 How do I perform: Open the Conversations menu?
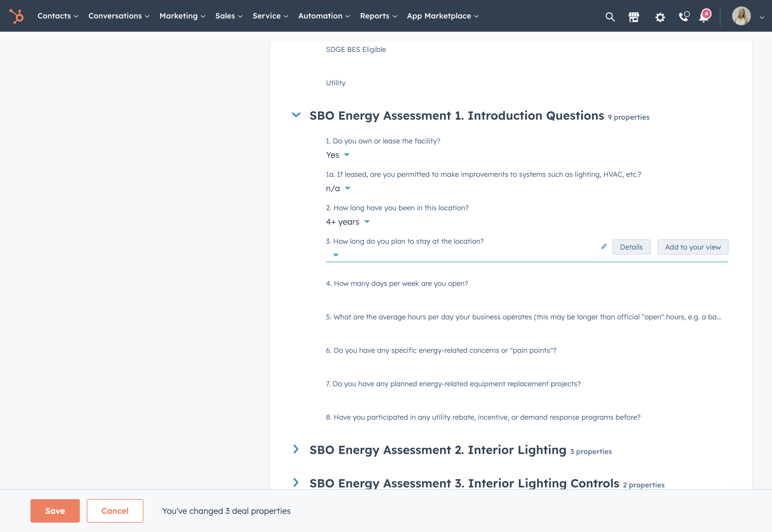(119, 16)
